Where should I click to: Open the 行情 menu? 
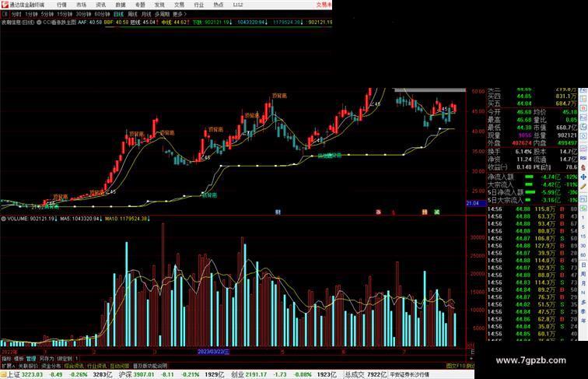pos(61,5)
